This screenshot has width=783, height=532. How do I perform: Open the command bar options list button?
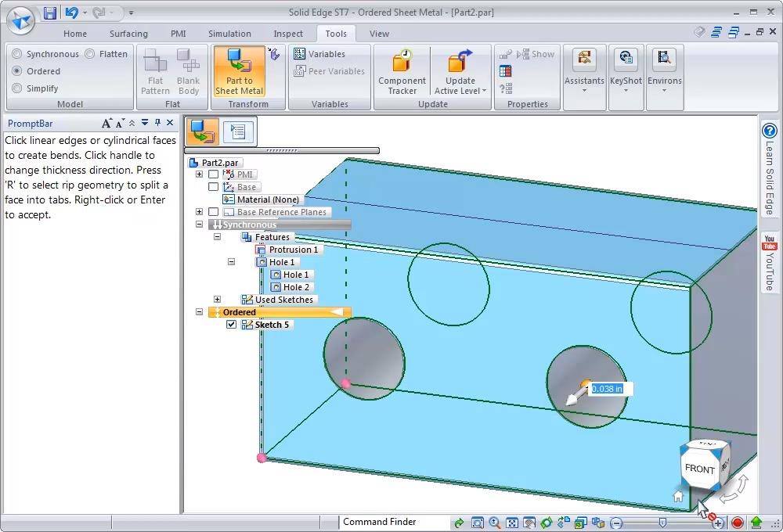pyautogui.click(x=238, y=131)
